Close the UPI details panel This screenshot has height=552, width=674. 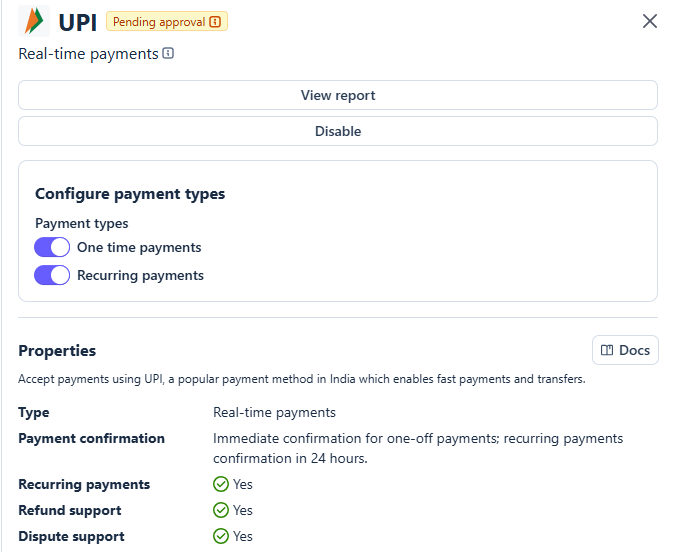(x=649, y=21)
